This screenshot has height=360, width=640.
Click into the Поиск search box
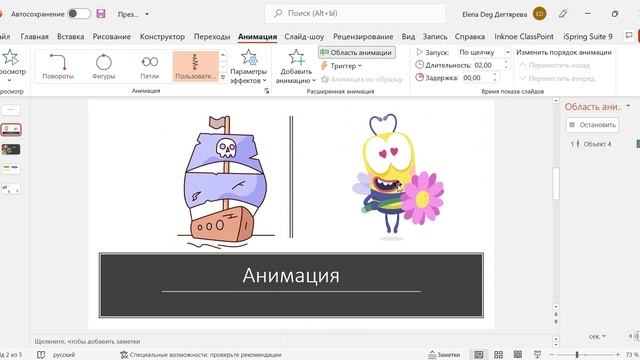click(355, 13)
